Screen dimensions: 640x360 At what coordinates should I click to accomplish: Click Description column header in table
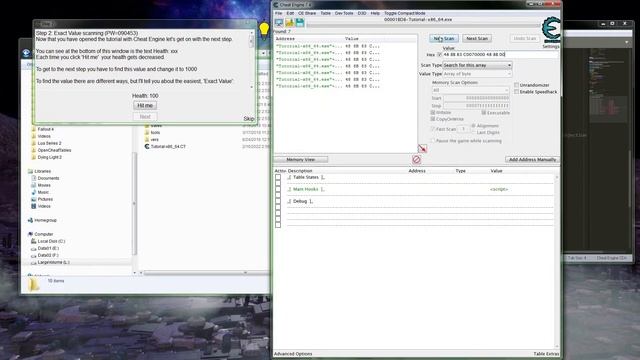click(x=300, y=171)
